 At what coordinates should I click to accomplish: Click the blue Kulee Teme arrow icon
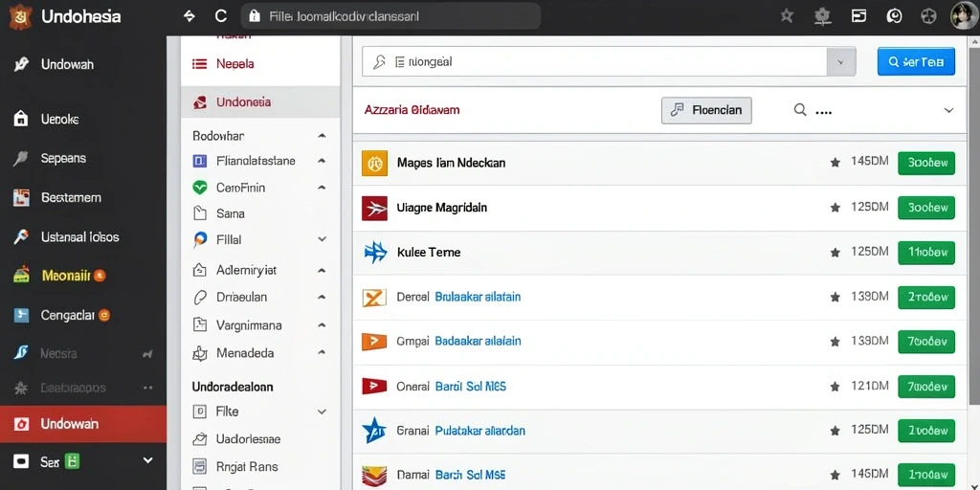click(375, 253)
